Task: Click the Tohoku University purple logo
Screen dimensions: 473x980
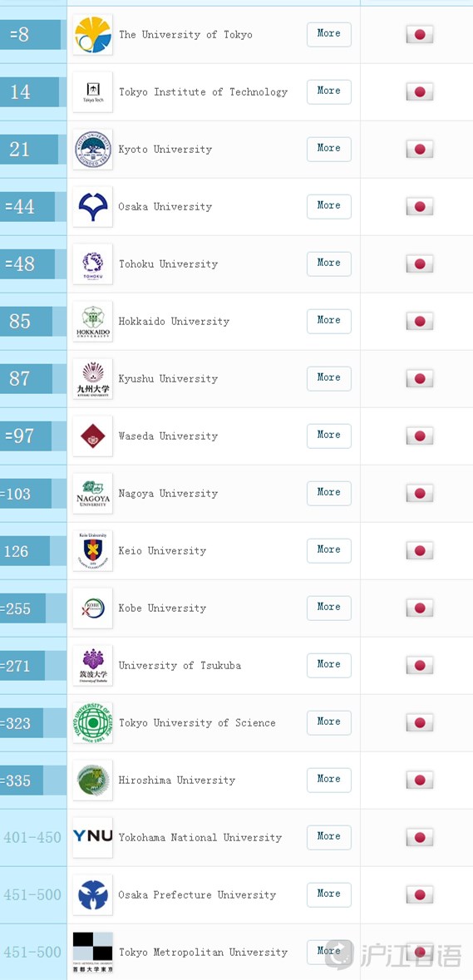Action: (92, 264)
